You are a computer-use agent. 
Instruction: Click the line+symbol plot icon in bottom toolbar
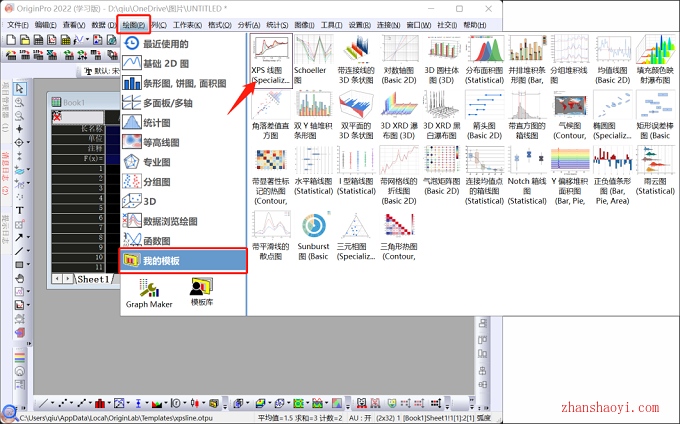click(x=82, y=404)
